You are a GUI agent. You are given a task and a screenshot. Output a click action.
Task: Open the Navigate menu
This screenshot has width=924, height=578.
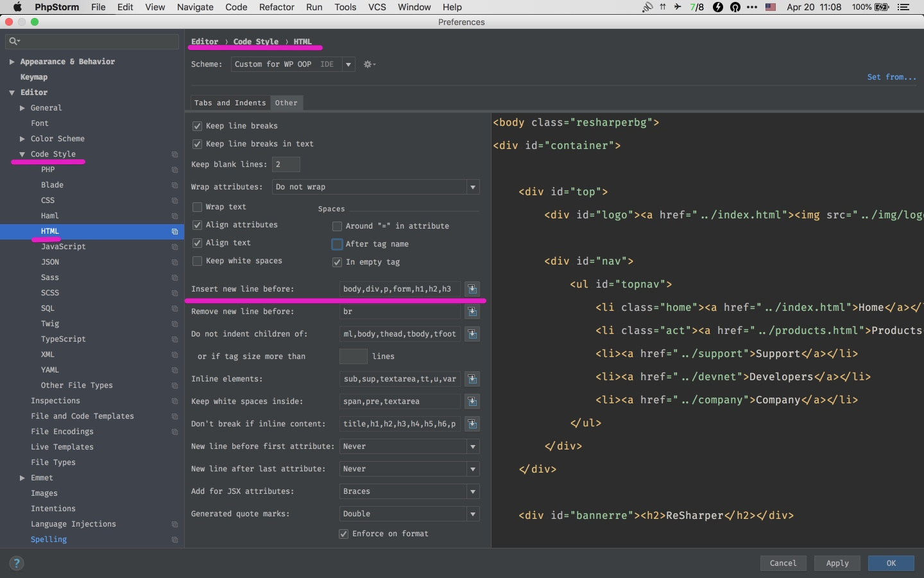click(x=195, y=7)
